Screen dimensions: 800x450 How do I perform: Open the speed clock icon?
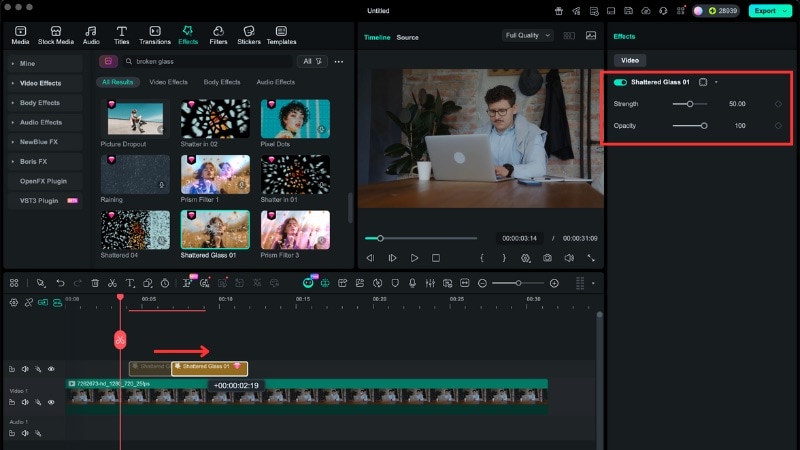(165, 283)
